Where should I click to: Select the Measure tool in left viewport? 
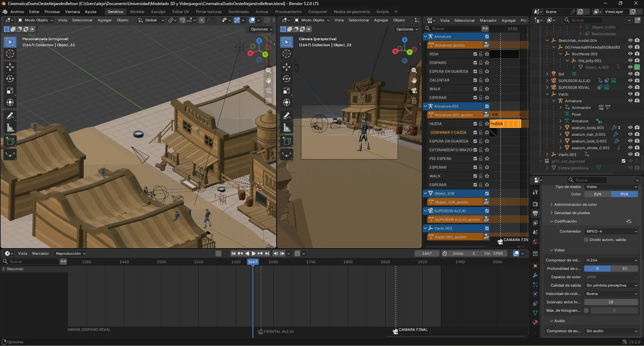pyautogui.click(x=10, y=128)
